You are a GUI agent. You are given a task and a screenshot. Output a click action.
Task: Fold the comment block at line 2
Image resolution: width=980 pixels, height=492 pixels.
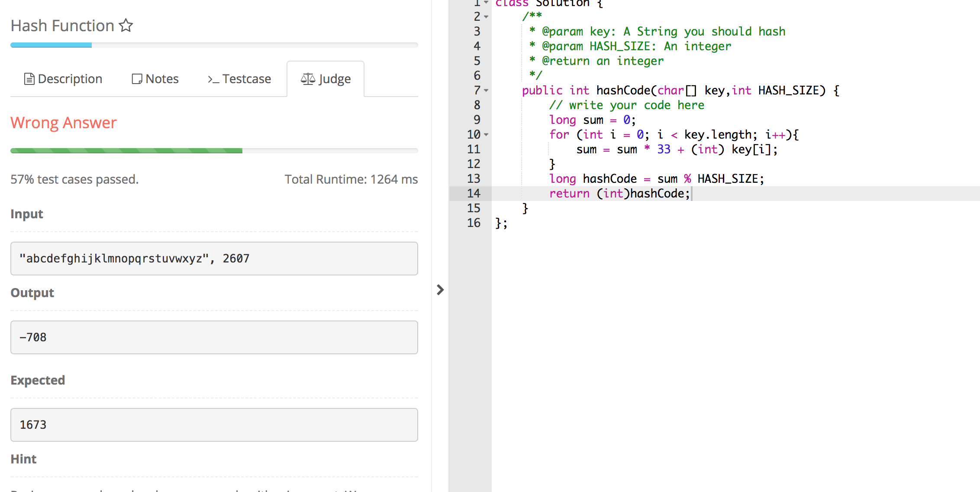tap(486, 17)
